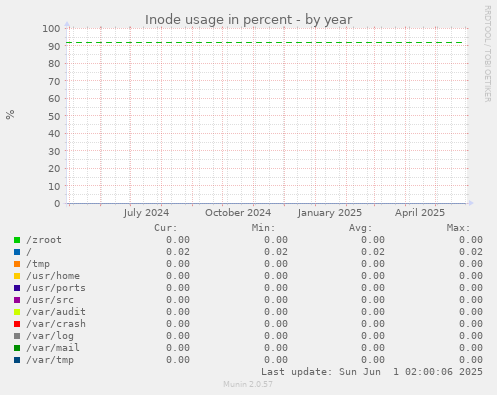
Task: Click the 90 tick on the y-axis
Action: [x=54, y=46]
